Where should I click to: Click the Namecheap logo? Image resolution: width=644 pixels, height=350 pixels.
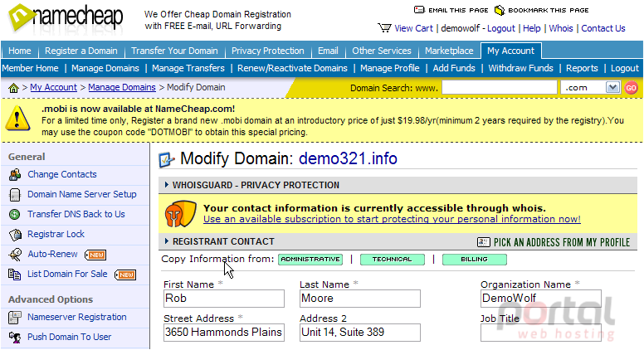tap(66, 18)
